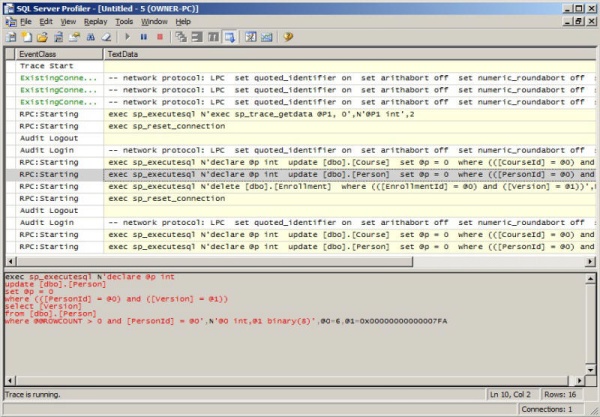
Task: Select the first sp_reset_connection row
Action: (x=300, y=126)
